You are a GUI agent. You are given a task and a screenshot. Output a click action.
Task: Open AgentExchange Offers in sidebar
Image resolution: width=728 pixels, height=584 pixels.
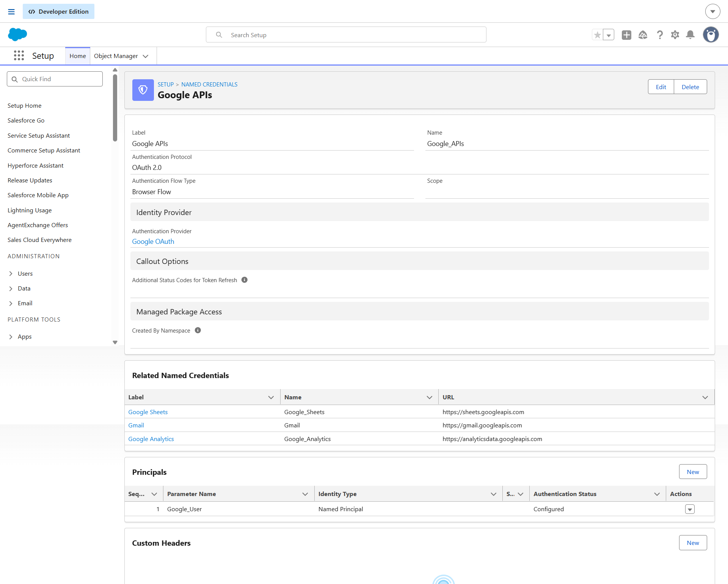38,225
